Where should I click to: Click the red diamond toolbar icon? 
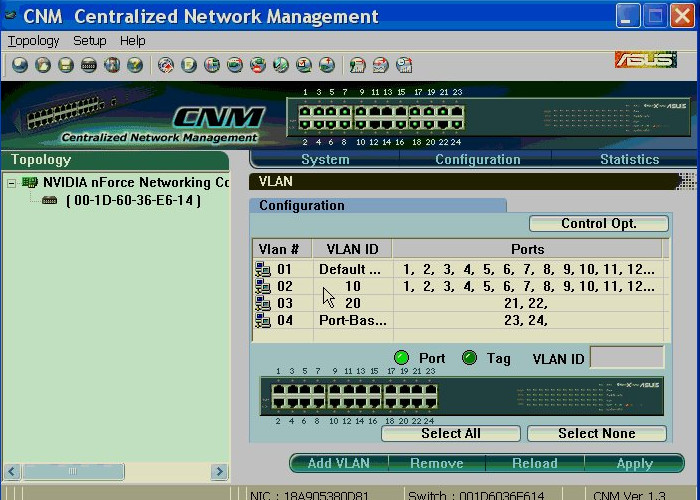166,65
